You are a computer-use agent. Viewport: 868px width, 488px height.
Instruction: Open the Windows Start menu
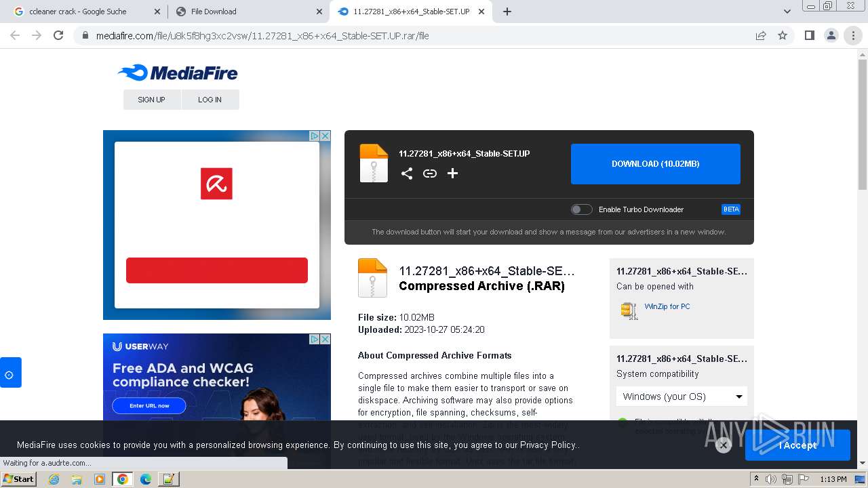(x=19, y=479)
